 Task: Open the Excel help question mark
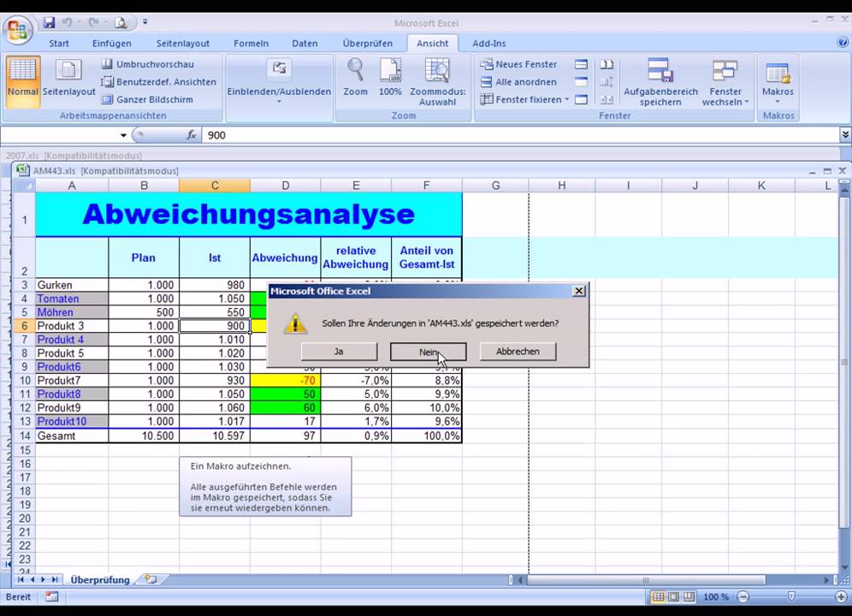(x=843, y=42)
